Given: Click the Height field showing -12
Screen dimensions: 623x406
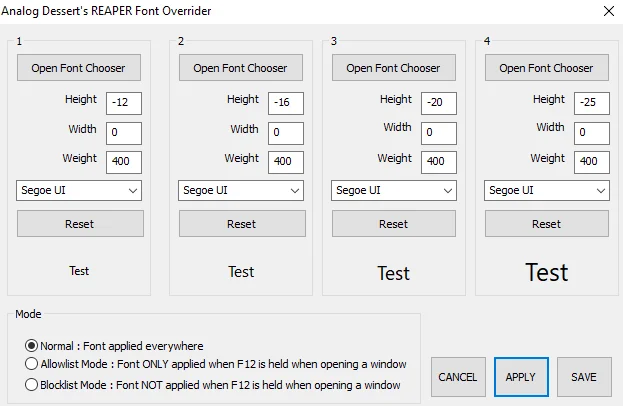Looking at the screenshot, I should click(x=124, y=103).
